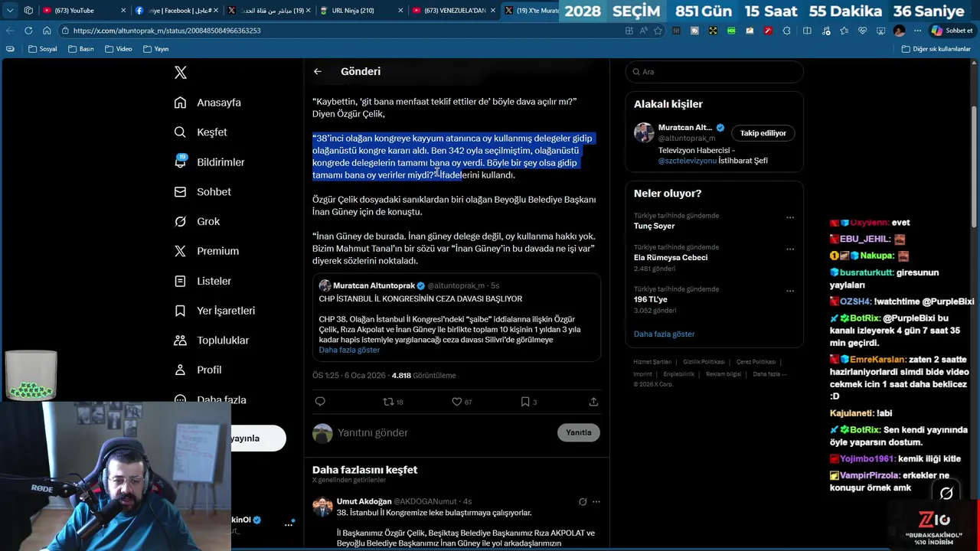Open Muratcan Altuntoprak quoted tweet author
This screenshot has height=551, width=980.
tap(374, 285)
